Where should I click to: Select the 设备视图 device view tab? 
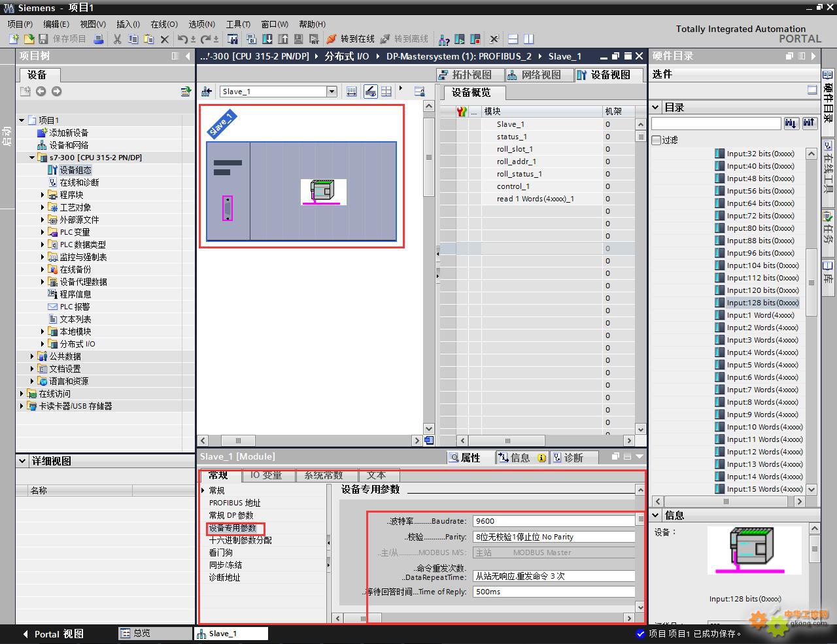609,75
